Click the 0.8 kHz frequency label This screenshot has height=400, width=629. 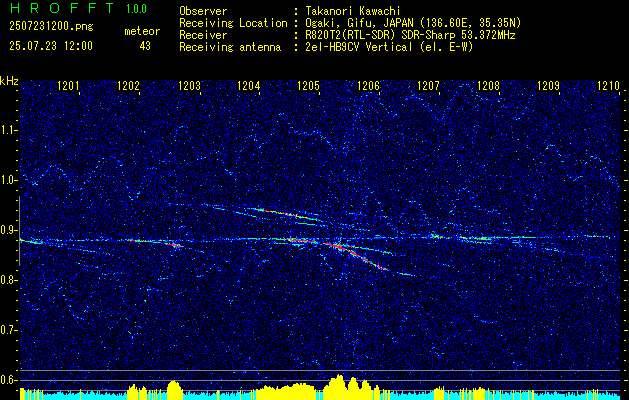[8, 280]
